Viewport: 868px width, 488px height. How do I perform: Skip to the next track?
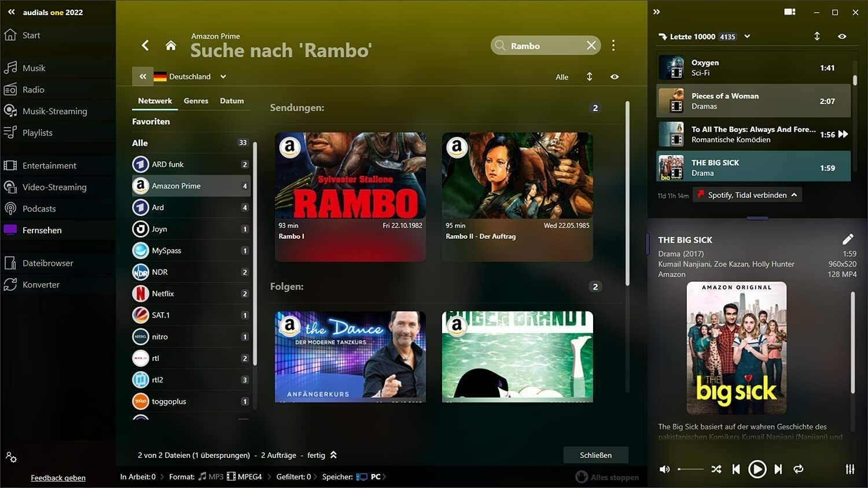(x=778, y=469)
